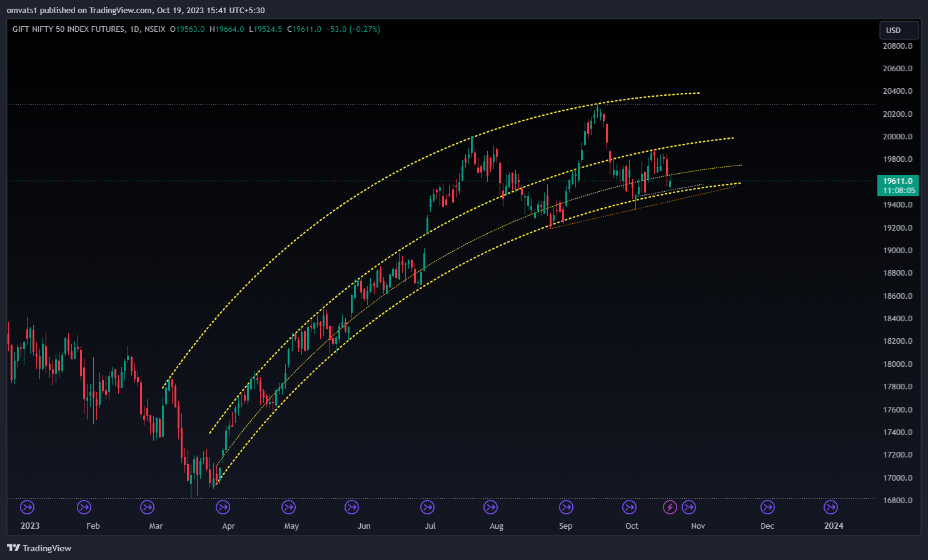
Task: Click the 2024 time axis label
Action: [x=834, y=526]
